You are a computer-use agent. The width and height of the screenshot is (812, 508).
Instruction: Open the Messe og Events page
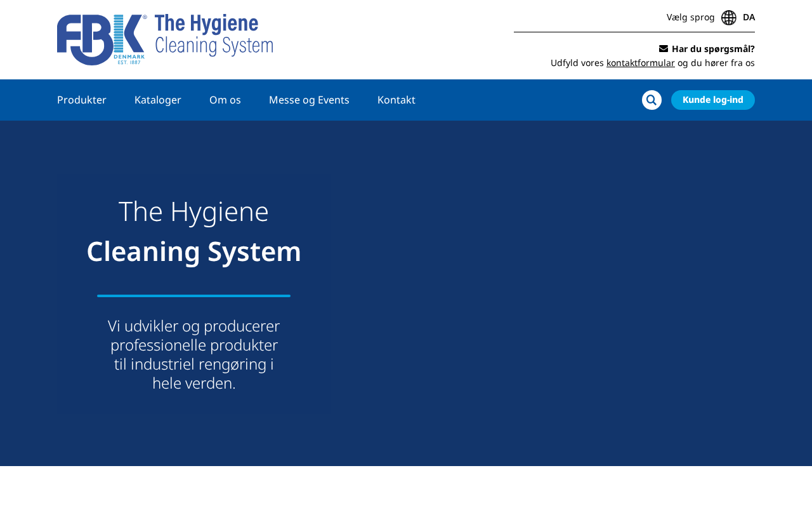309,100
